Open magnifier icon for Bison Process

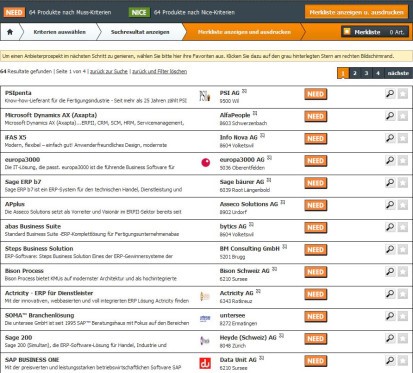[390, 272]
